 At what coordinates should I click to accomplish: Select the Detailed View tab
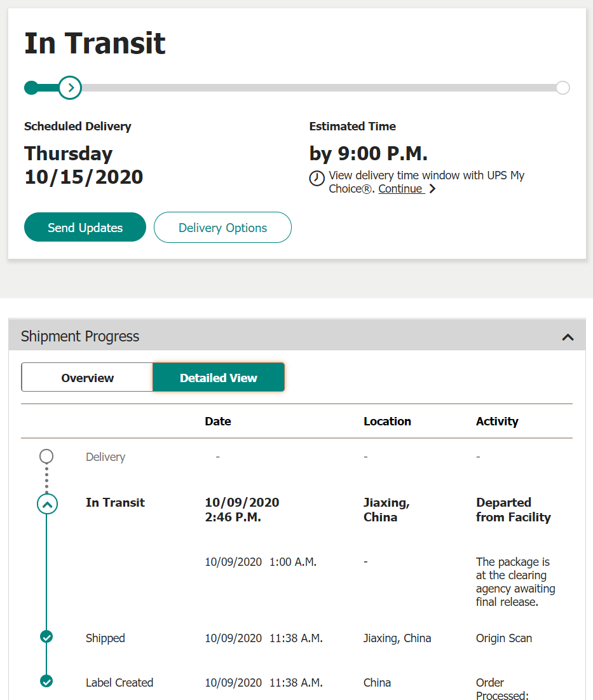(219, 378)
